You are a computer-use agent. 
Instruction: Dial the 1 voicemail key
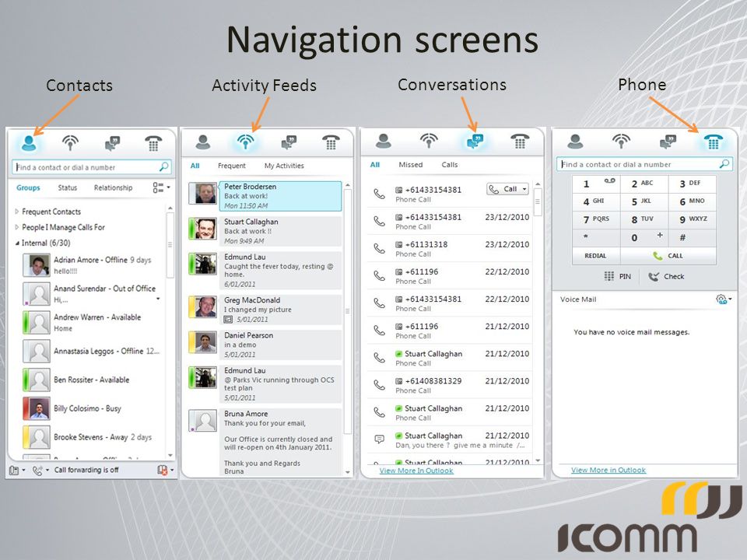tap(595, 184)
